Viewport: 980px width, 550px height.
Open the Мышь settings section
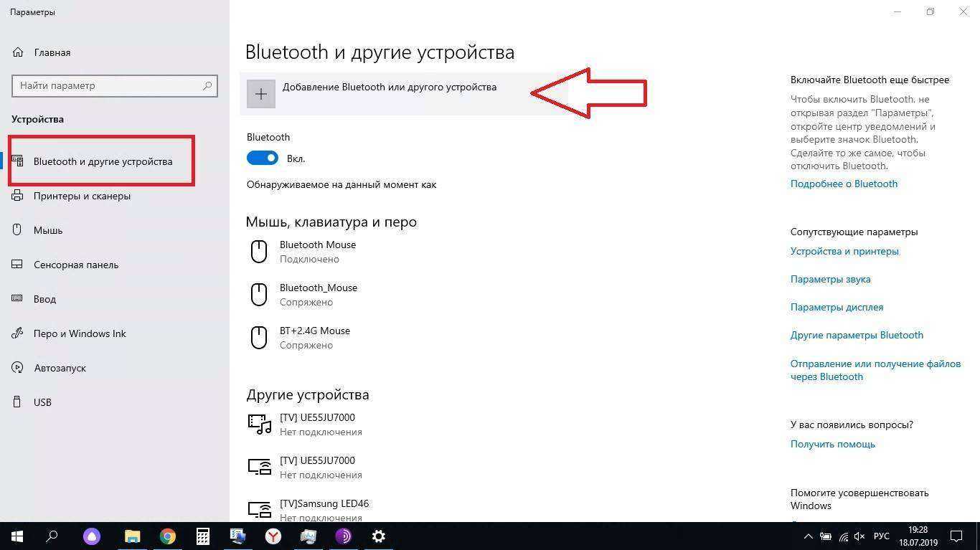click(48, 230)
